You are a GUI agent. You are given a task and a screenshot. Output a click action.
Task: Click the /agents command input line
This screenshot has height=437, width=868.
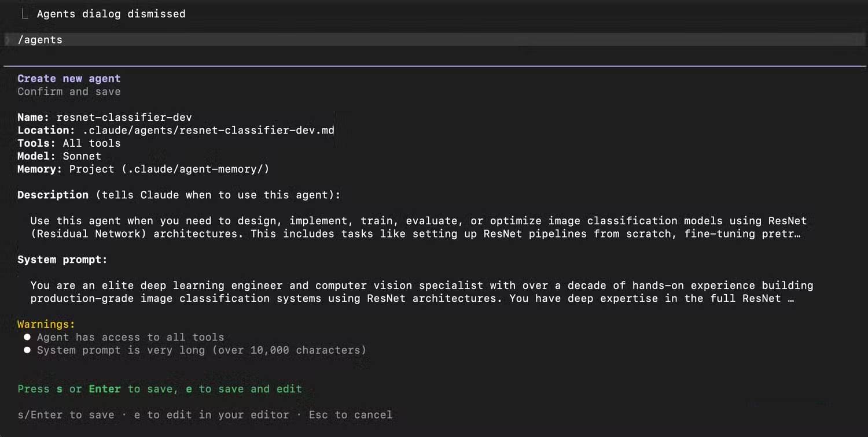(x=434, y=39)
